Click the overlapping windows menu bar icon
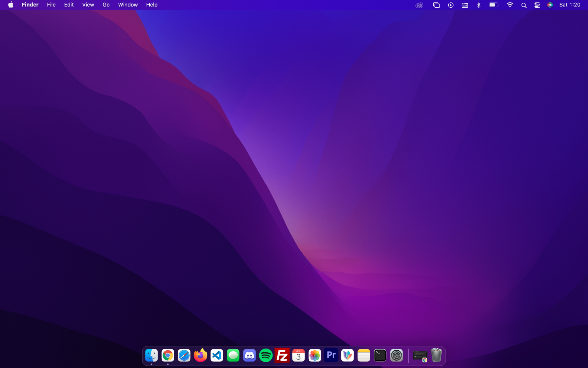The image size is (588, 368). point(437,5)
